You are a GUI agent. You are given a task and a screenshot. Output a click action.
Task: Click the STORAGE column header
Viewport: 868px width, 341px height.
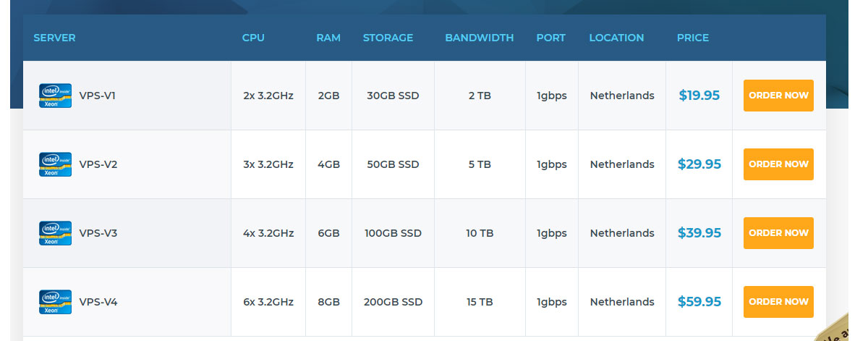coord(388,38)
